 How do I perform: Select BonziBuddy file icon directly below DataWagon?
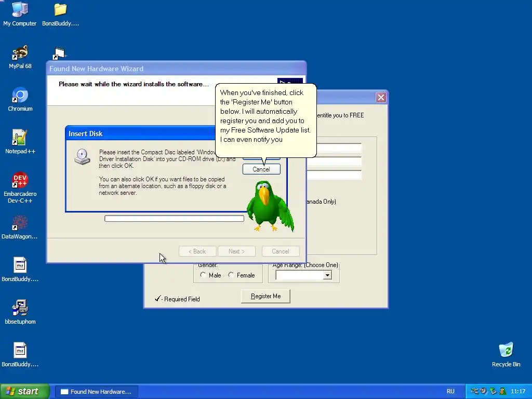[20, 270]
